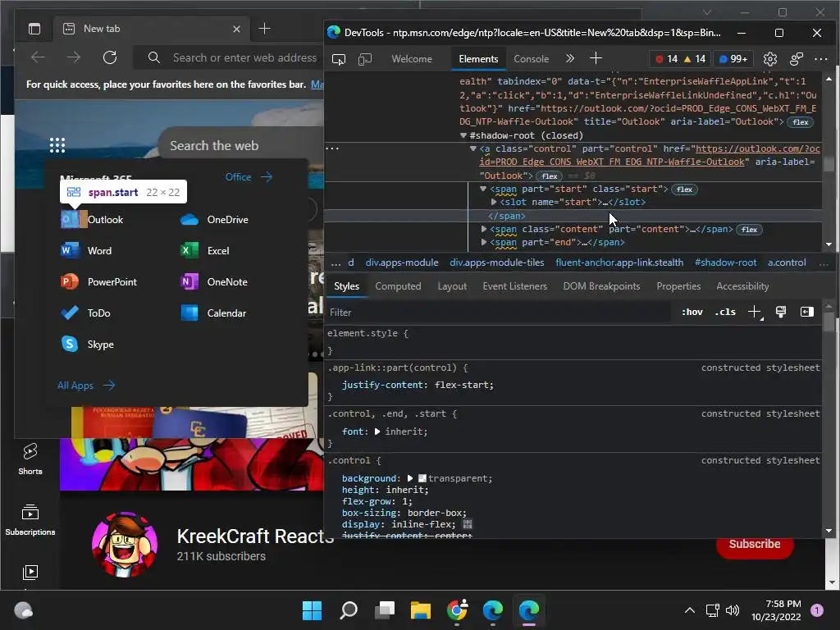This screenshot has height=630, width=840.
Task: Switch to the Console tab
Action: click(531, 59)
